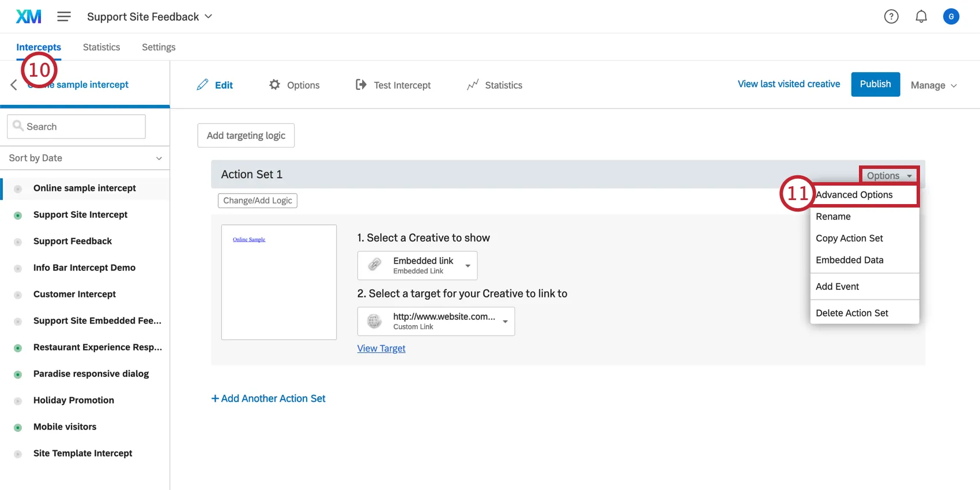
Task: Select Holiday Promotion in the intercept list
Action: [x=74, y=400]
